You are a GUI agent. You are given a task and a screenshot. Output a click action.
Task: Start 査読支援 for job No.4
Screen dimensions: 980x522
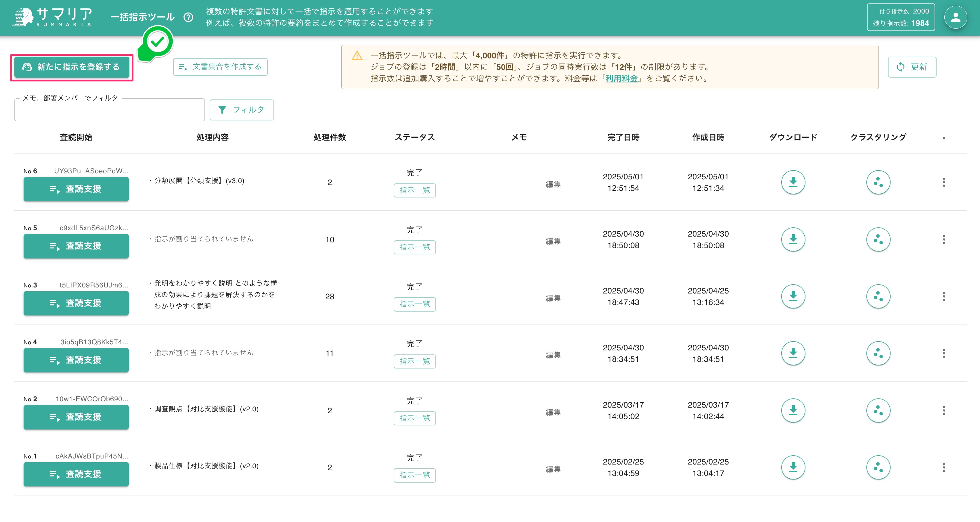click(x=76, y=360)
